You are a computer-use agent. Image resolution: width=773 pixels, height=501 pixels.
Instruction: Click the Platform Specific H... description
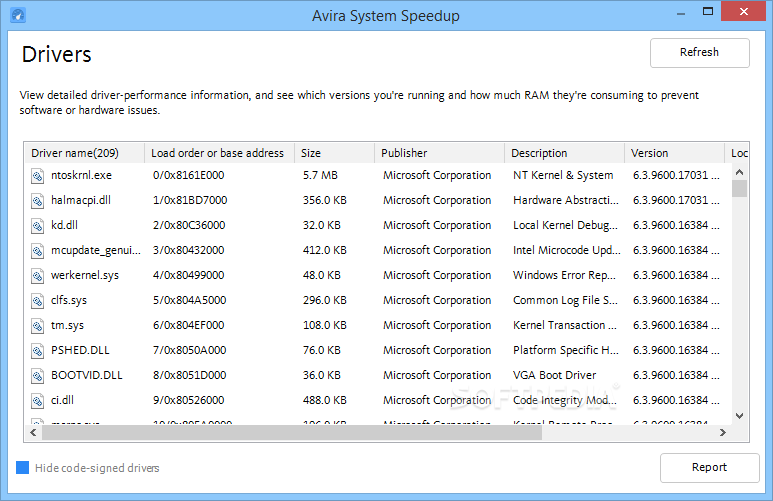click(566, 350)
